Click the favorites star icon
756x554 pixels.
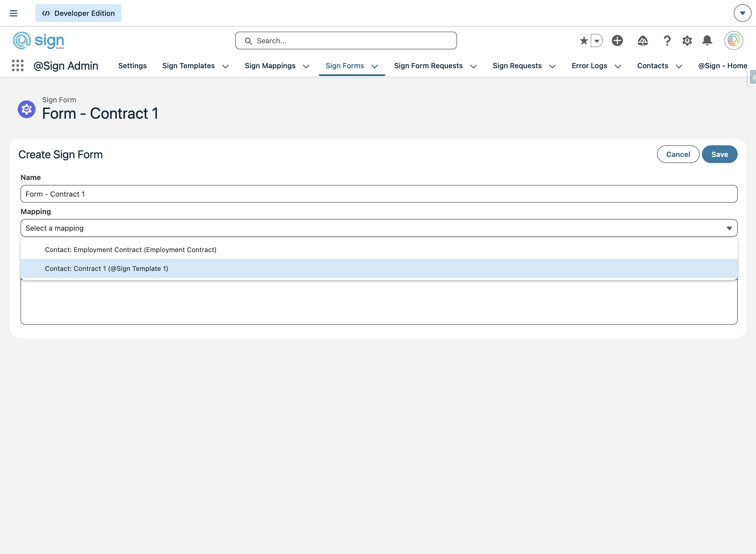(x=584, y=40)
